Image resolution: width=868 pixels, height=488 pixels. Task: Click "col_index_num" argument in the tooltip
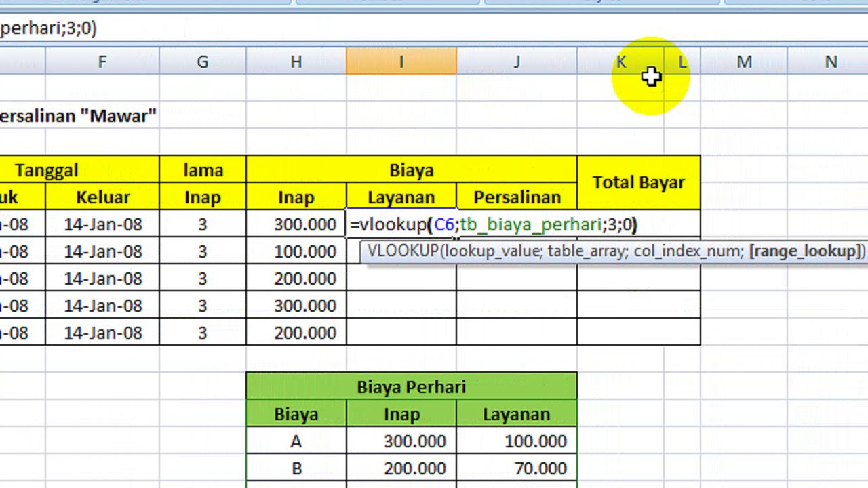[687, 251]
